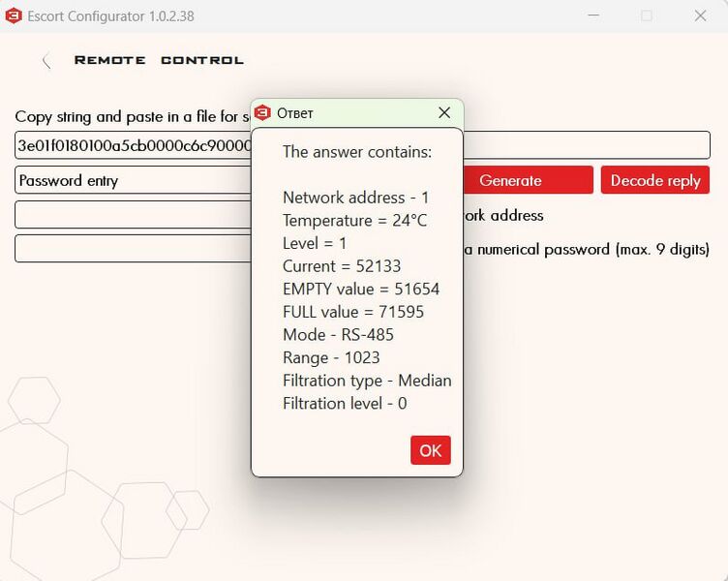Go back using the left arrow icon
The width and height of the screenshot is (728, 581).
pos(45,61)
